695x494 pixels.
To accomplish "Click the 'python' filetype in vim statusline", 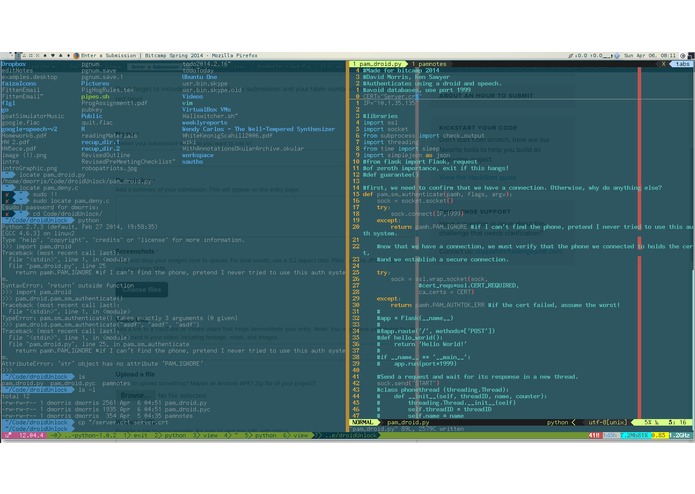I will 557,423.
